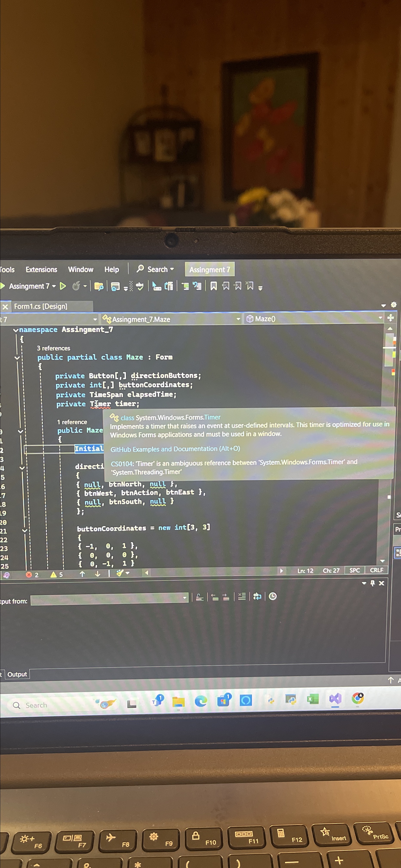Click the IntelliCode icon in editor status bar

click(6, 575)
